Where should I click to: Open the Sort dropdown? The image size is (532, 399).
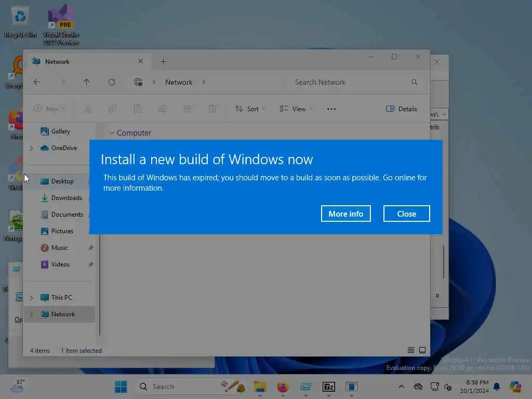click(x=250, y=109)
